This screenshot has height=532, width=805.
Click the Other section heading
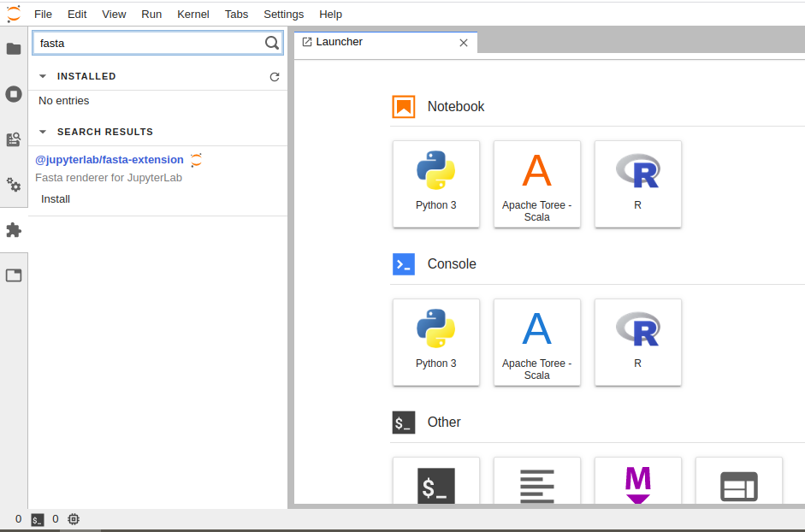(444, 423)
